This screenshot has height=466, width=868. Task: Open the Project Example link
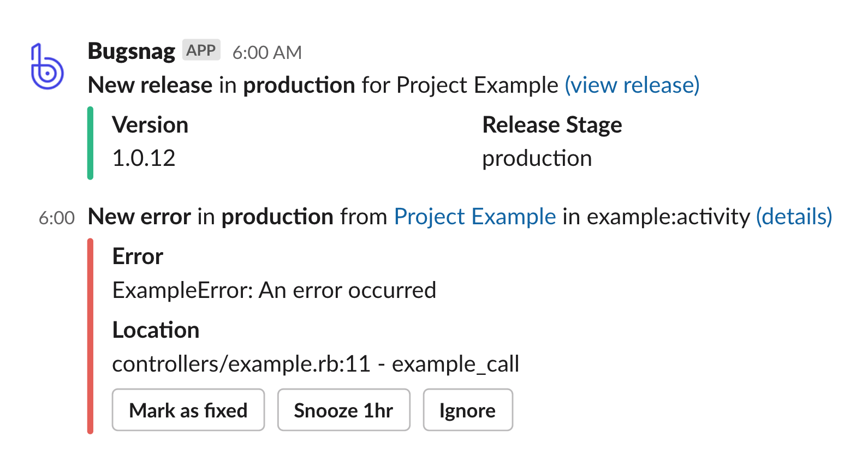click(475, 217)
